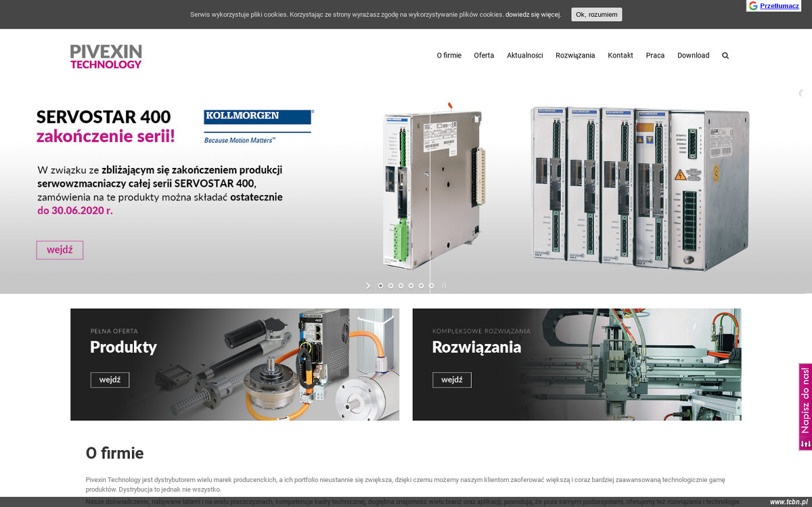Open the O firmie menu item
The height and width of the screenshot is (507, 812).
click(x=449, y=56)
